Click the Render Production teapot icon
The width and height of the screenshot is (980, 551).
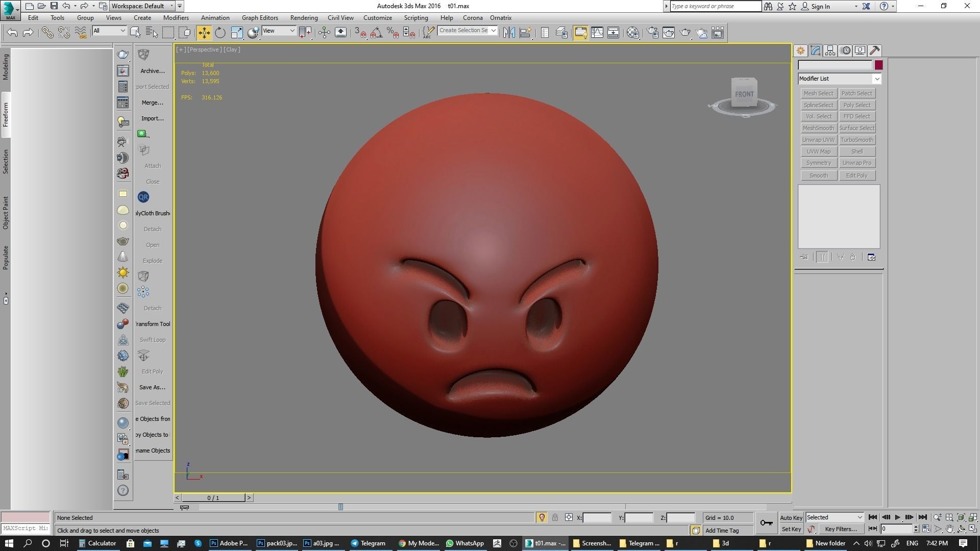tap(685, 33)
